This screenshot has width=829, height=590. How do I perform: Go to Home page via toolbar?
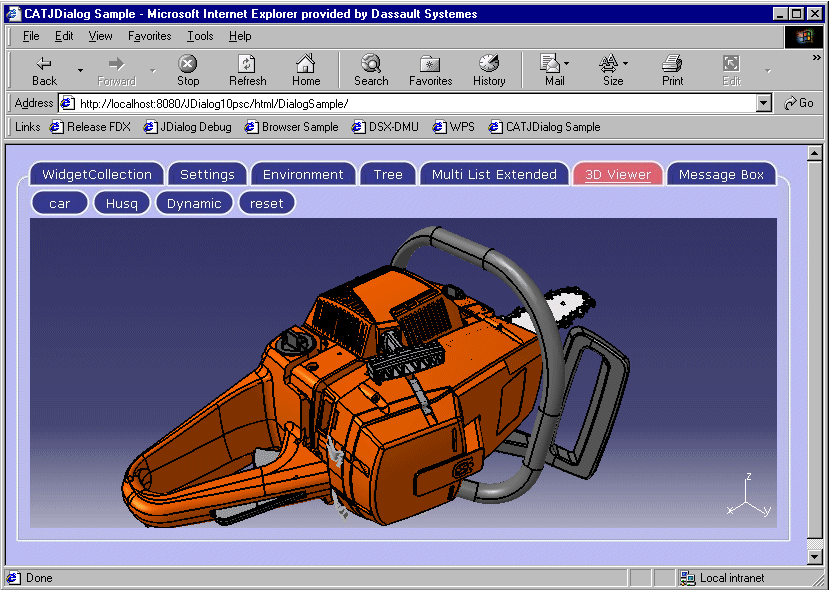[306, 71]
